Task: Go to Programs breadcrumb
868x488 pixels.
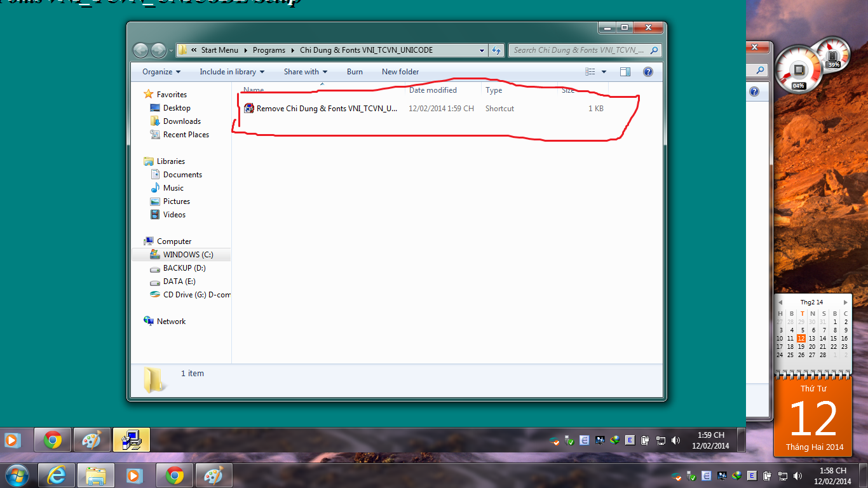Action: [x=269, y=50]
